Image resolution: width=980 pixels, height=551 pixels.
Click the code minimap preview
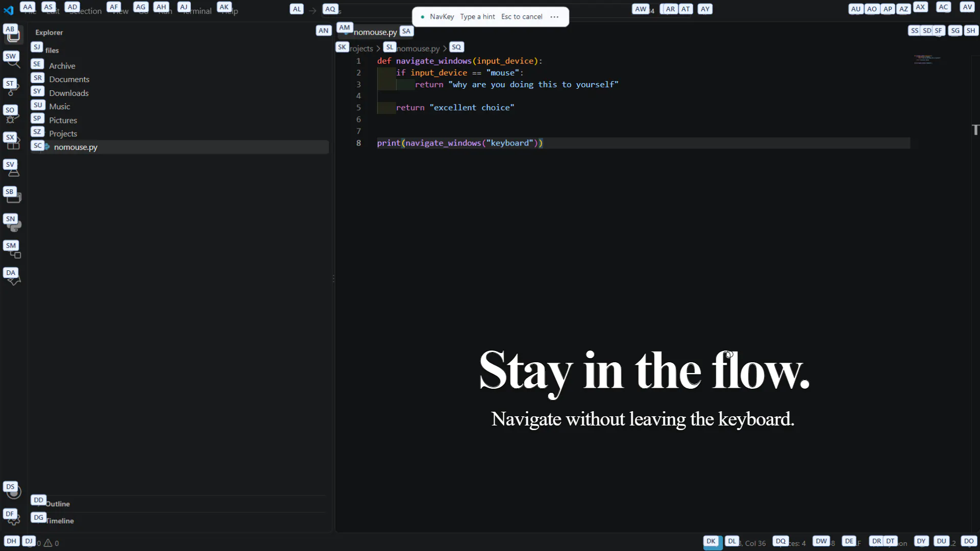coord(927,59)
